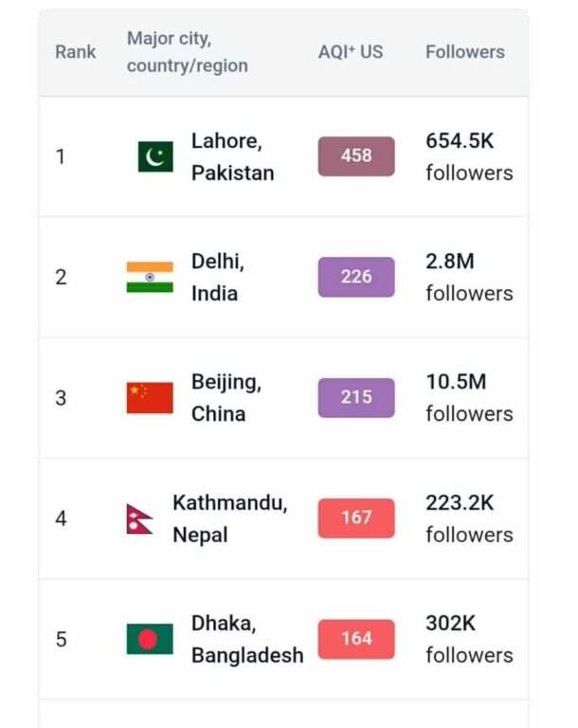Click the Followers column header
578x728 pixels.
pyautogui.click(x=464, y=52)
